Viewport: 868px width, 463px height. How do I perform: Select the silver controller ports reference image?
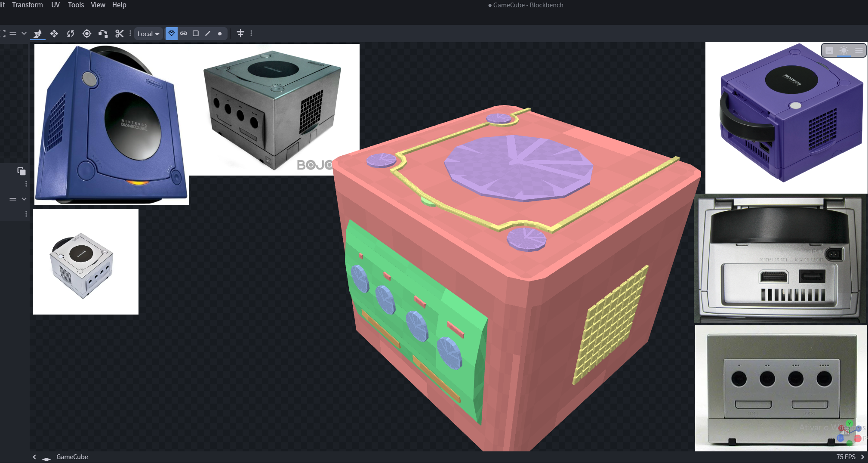781,388
